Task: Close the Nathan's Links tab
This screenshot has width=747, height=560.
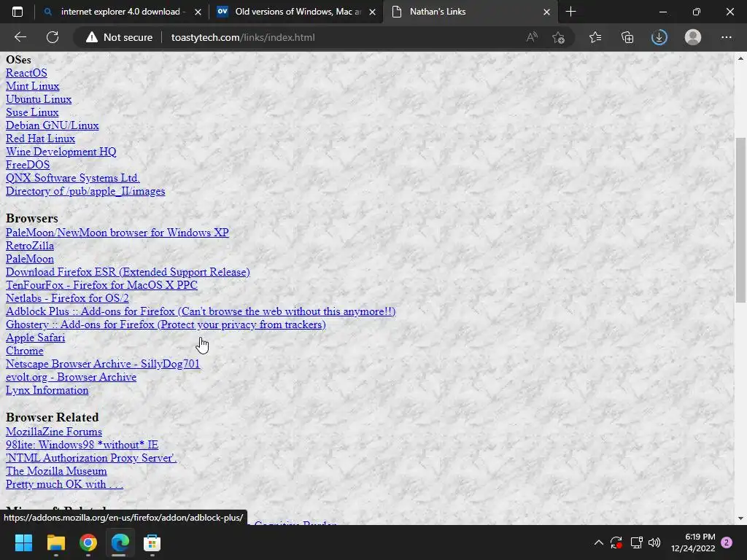Action: [x=547, y=12]
